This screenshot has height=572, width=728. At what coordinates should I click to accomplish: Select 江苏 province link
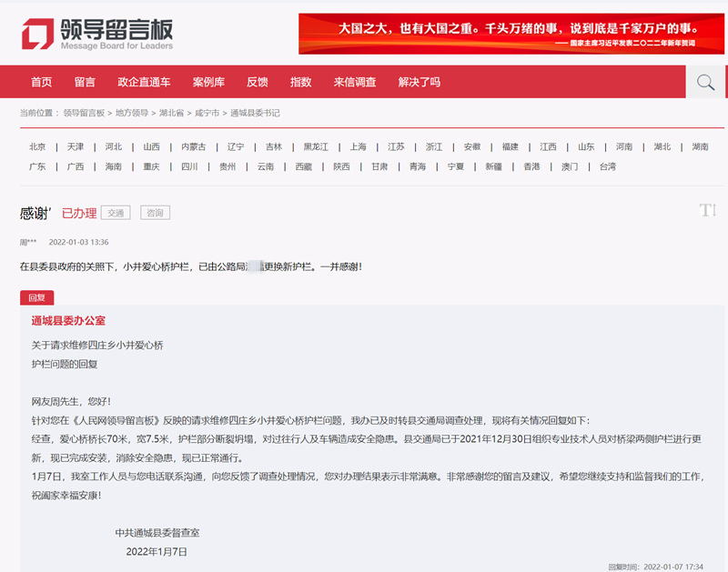[396, 146]
